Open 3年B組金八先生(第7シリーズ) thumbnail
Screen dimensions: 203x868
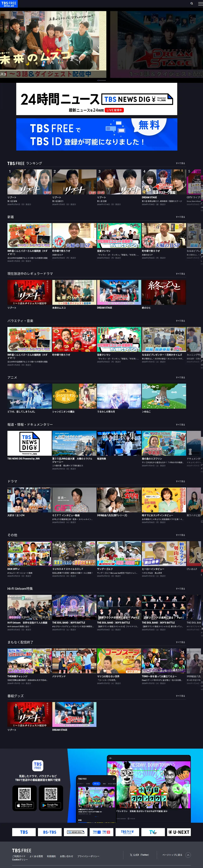tap(119, 500)
